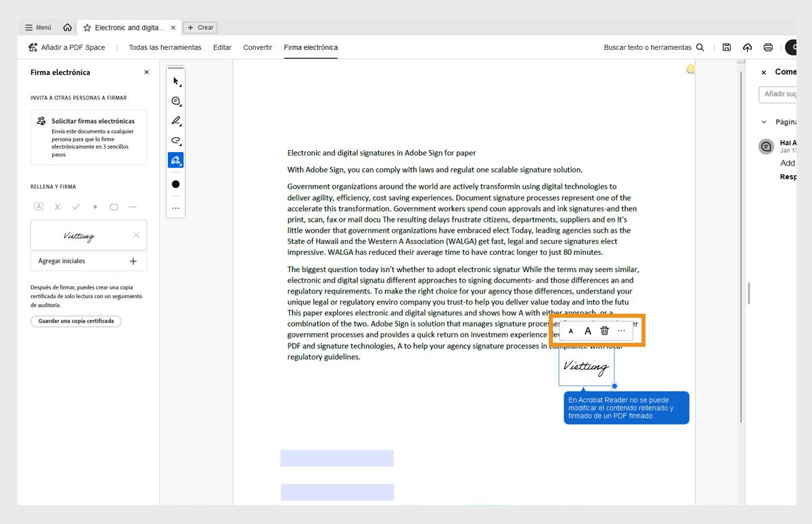Viewport: 812px width, 524px height.
Task: Click the save file icon
Action: (x=727, y=47)
